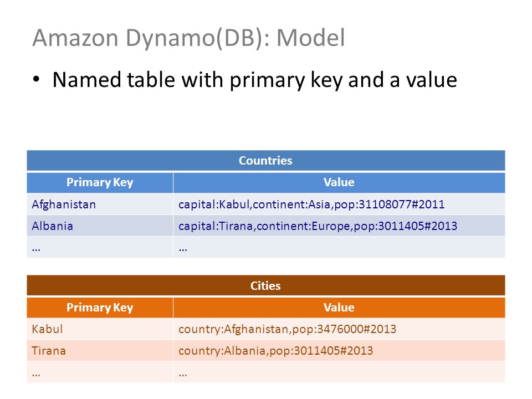Select the Countries Primary Key column header

[100, 182]
